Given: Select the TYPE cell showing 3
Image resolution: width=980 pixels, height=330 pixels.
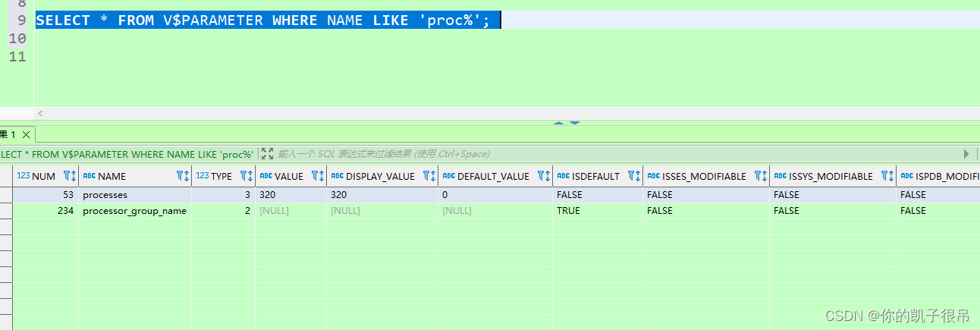Looking at the screenshot, I should [223, 195].
